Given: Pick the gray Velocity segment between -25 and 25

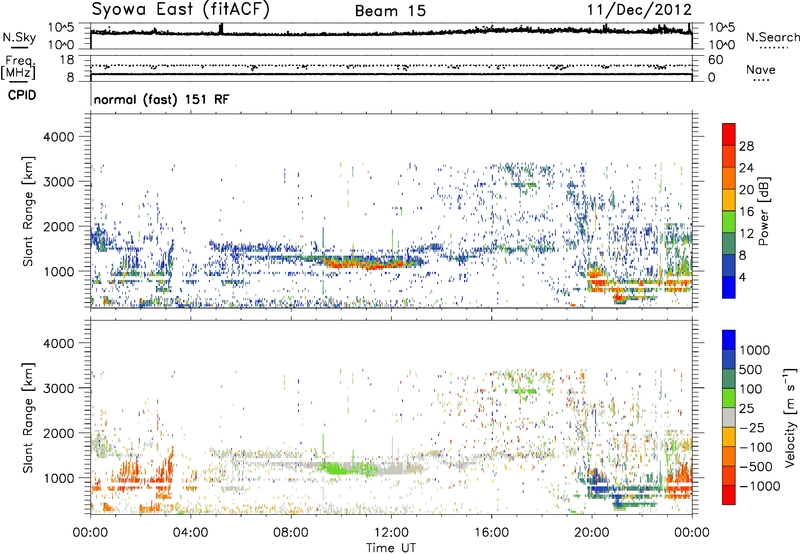Looking at the screenshot, I should [729, 418].
